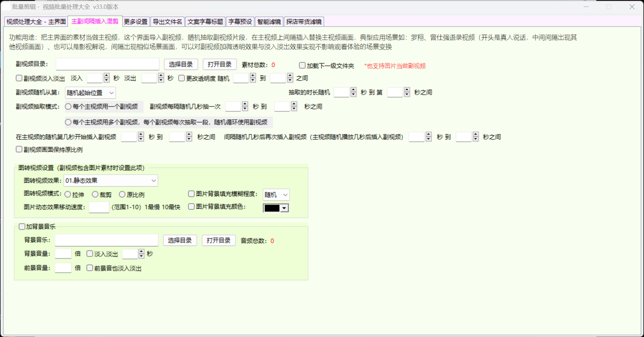Click 打开目录 for 背景音乐
This screenshot has height=337, width=644.
(x=219, y=240)
